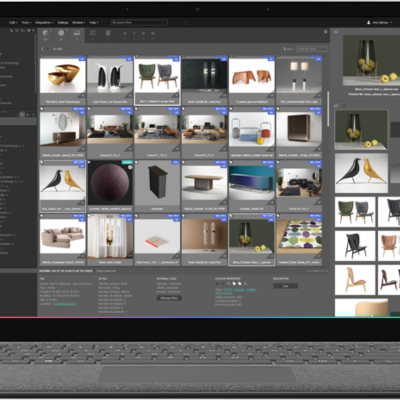Click the grid layout toolbar icon
Image resolution: width=400 pixels, height=400 pixels.
click(93, 33)
